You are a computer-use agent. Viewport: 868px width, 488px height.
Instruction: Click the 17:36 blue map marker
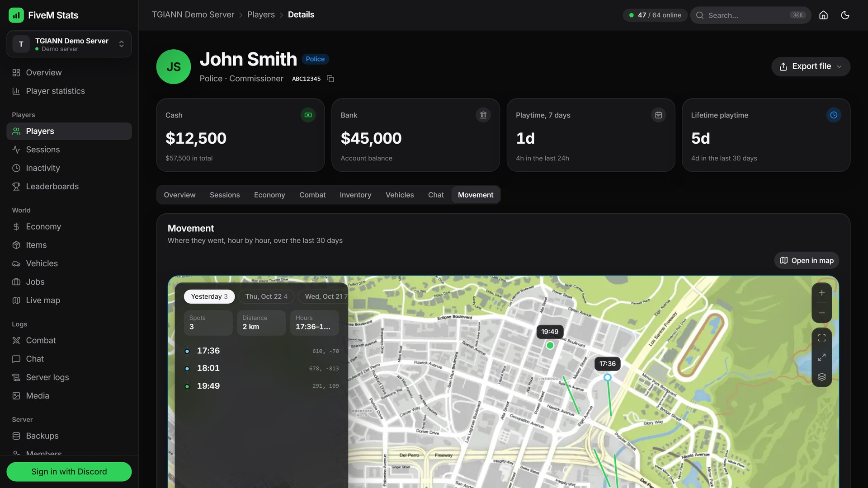608,377
